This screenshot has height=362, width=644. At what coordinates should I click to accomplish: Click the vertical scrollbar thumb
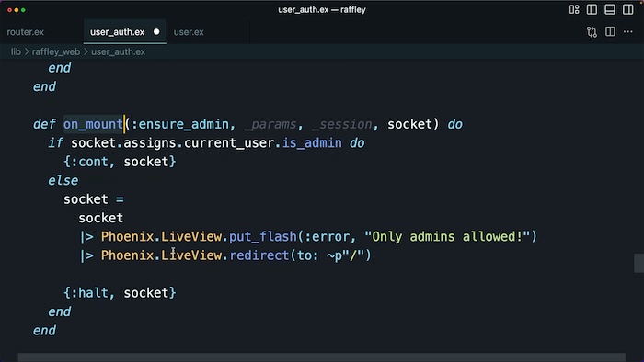point(638,263)
